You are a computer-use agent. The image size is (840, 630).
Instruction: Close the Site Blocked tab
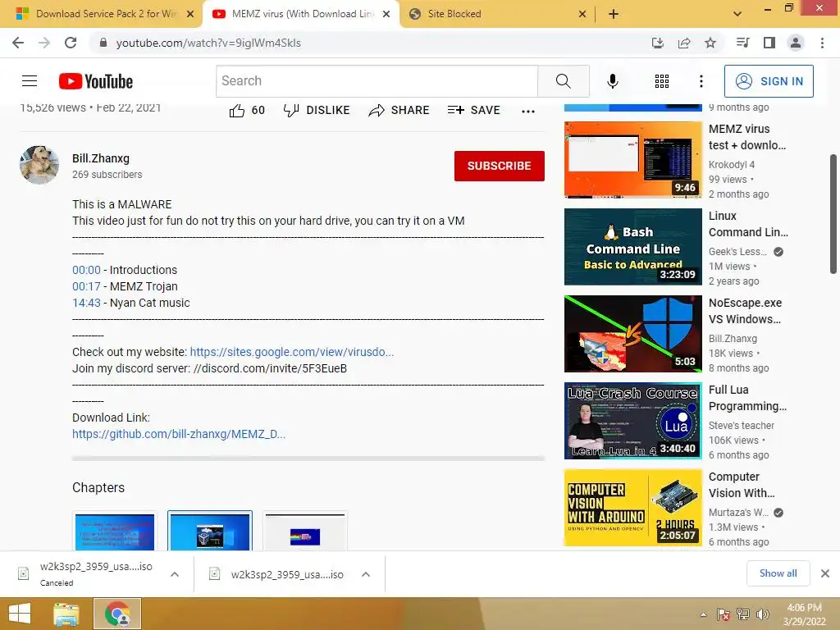pos(582,14)
